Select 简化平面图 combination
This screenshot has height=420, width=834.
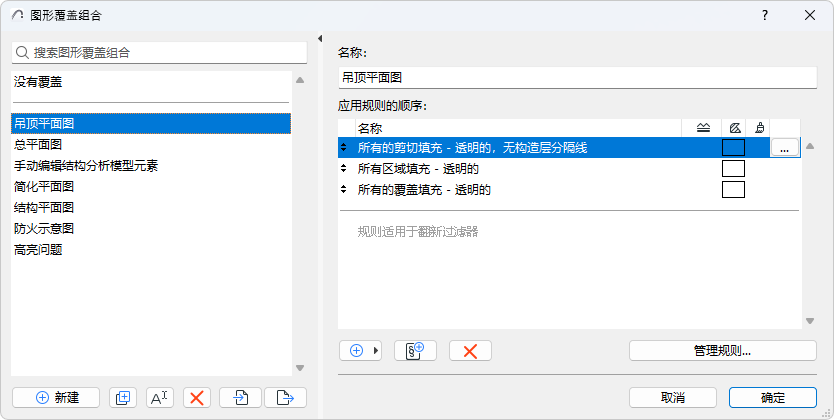pos(151,187)
